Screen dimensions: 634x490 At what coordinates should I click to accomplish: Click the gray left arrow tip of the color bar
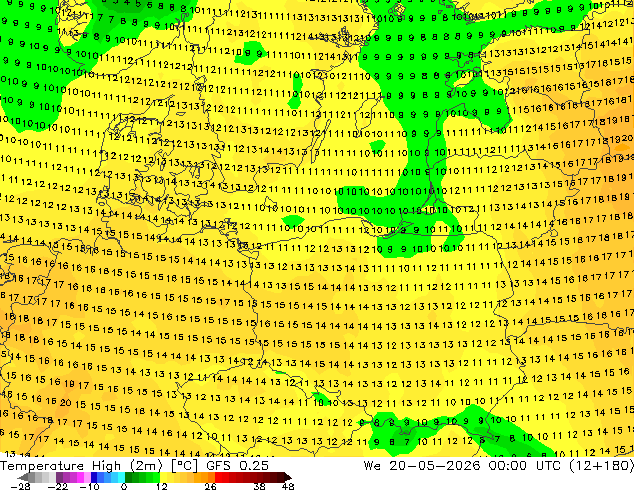[x=23, y=477]
